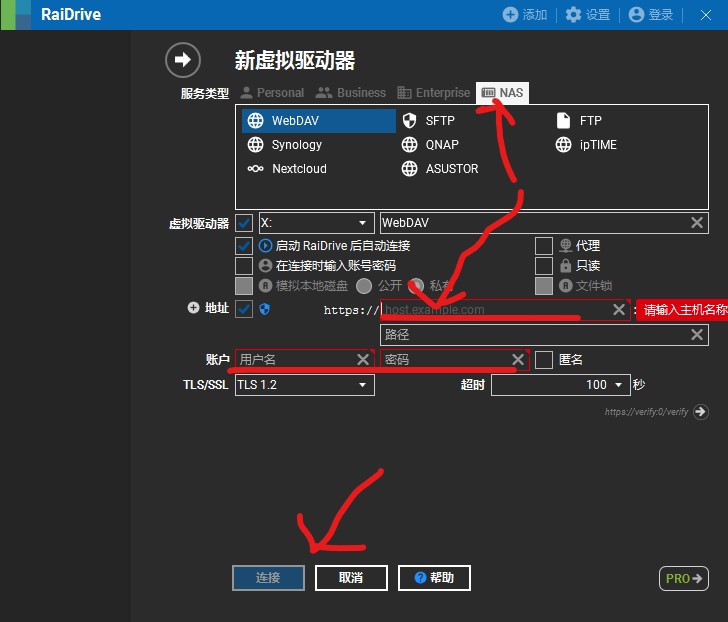Click the plus icon beside 地址
Screen dimensions: 728x622
(x=193, y=308)
